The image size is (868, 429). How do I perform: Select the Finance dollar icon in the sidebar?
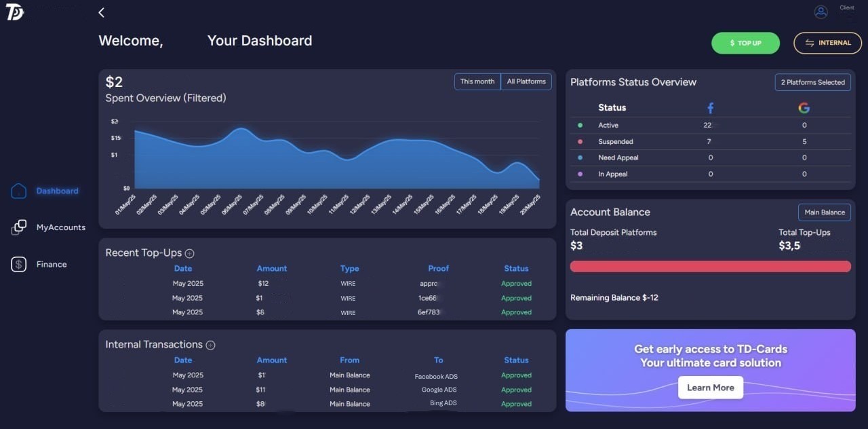pos(18,264)
